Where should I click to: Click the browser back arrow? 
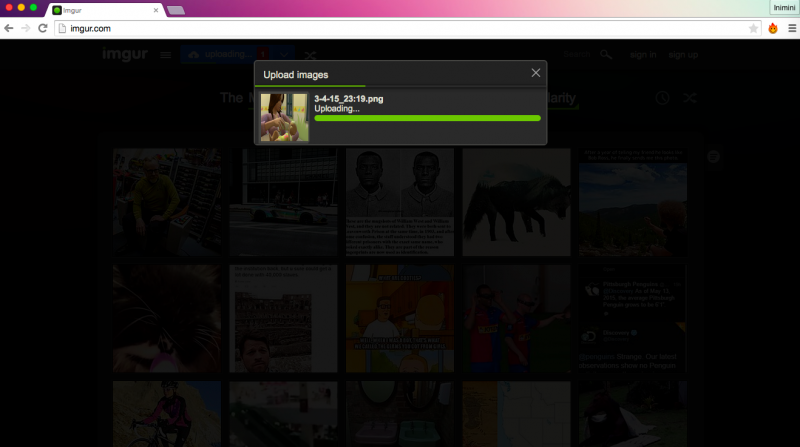click(9, 29)
